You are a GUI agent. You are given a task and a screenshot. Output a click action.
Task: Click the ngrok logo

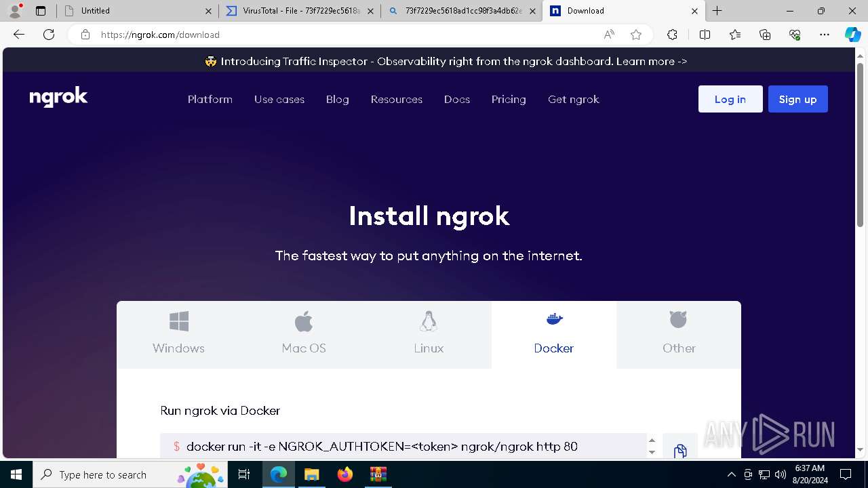point(58,98)
